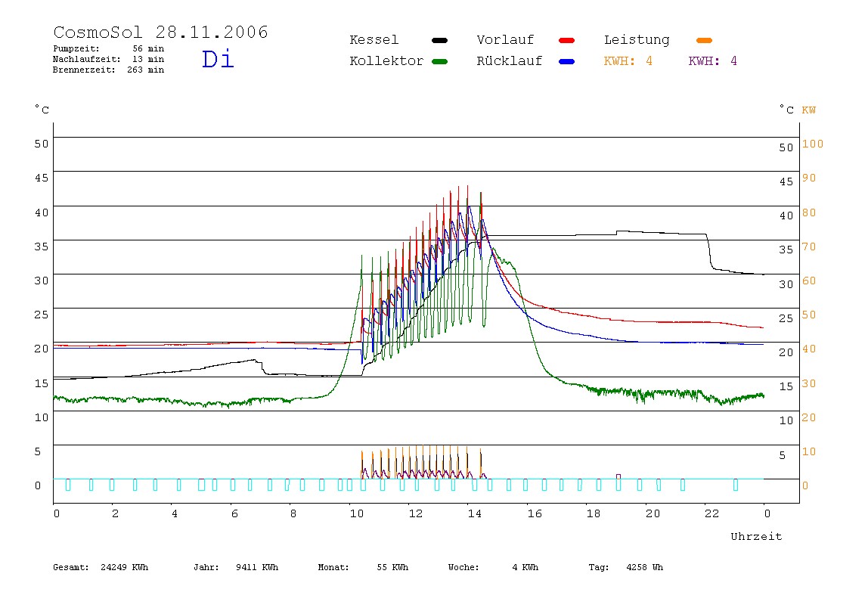Screen dimensions: 868x614
Task: Click the orange "100" KW axis value
Action: coord(813,144)
